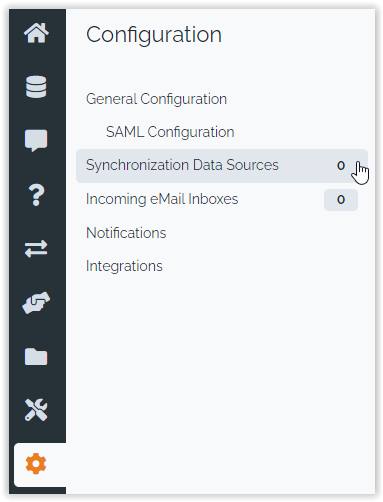The height and width of the screenshot is (502, 383).
Task: Open General Configuration menu entry
Action: (156, 99)
